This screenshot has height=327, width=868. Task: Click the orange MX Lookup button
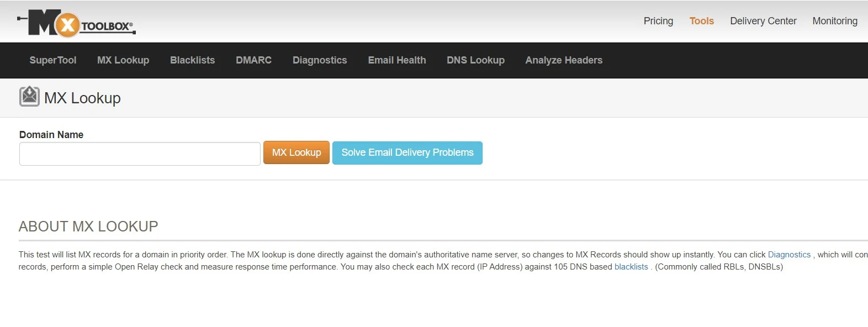click(297, 152)
